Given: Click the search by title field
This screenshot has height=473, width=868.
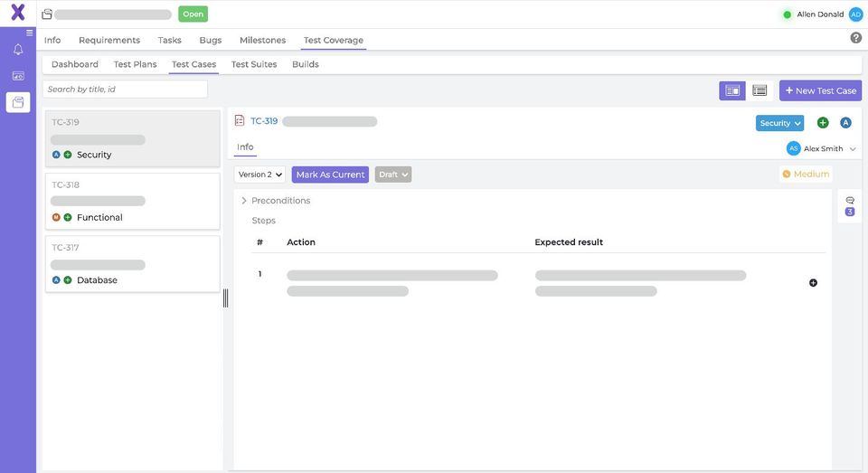Looking at the screenshot, I should tap(125, 90).
